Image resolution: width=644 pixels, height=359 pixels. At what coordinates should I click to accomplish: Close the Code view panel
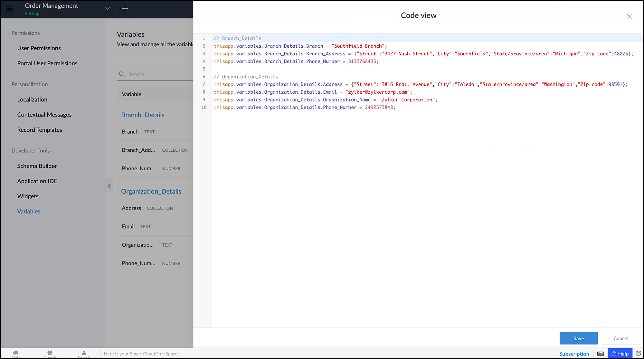[x=629, y=16]
